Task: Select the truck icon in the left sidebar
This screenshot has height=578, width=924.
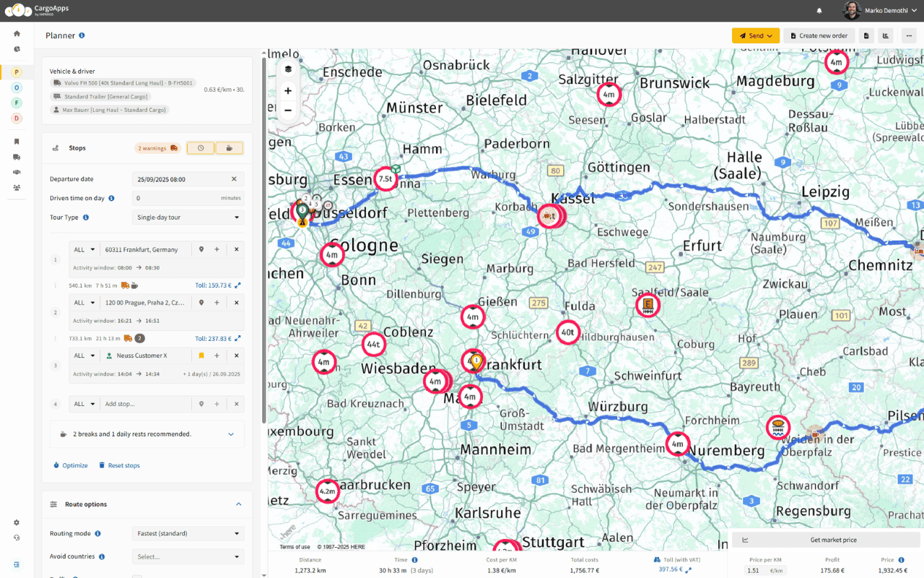Action: (x=16, y=157)
